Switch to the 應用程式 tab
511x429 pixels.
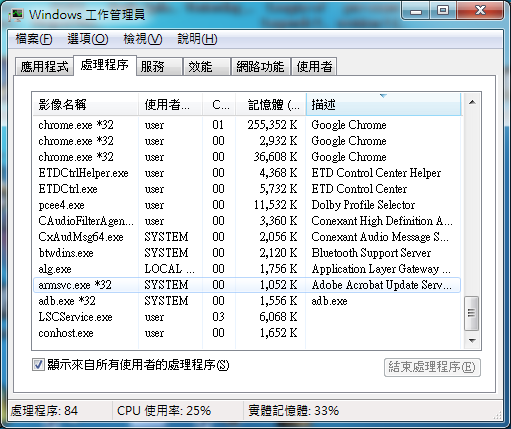point(44,66)
